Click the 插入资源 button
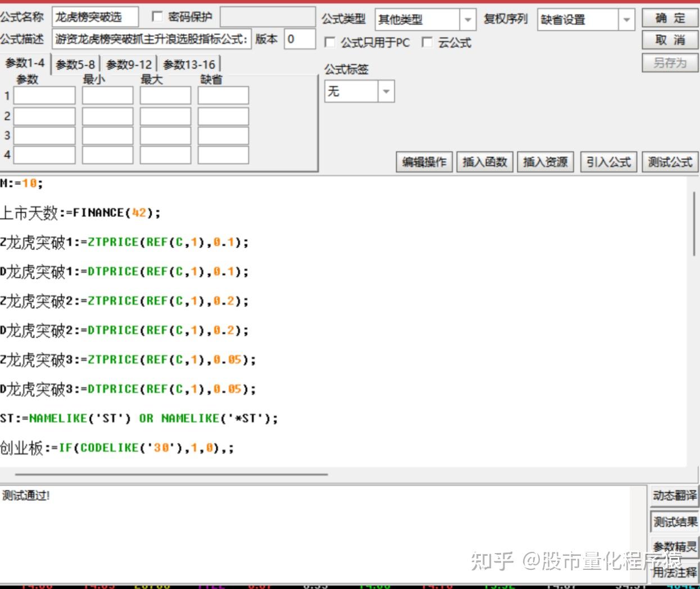Screen dimensions: 700x589 [546, 162]
